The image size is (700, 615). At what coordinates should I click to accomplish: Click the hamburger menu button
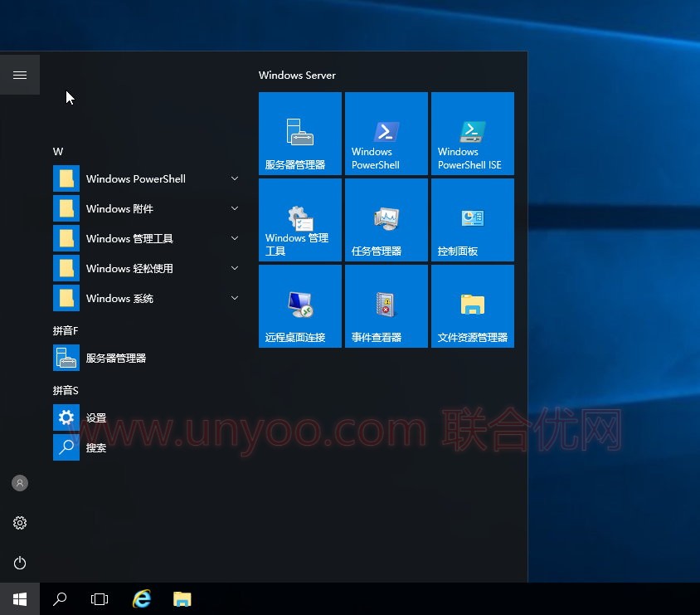[20, 75]
